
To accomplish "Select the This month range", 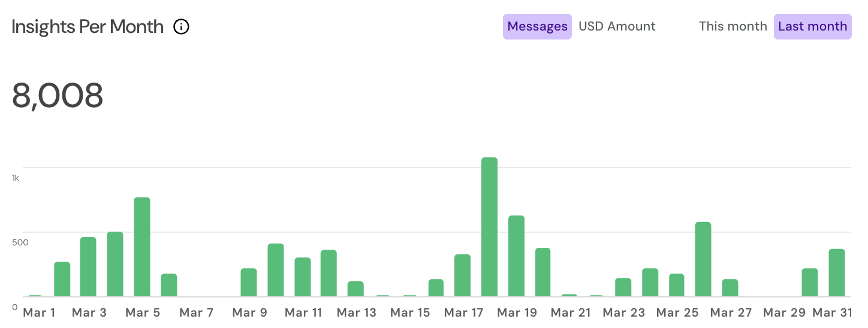I will coord(733,26).
